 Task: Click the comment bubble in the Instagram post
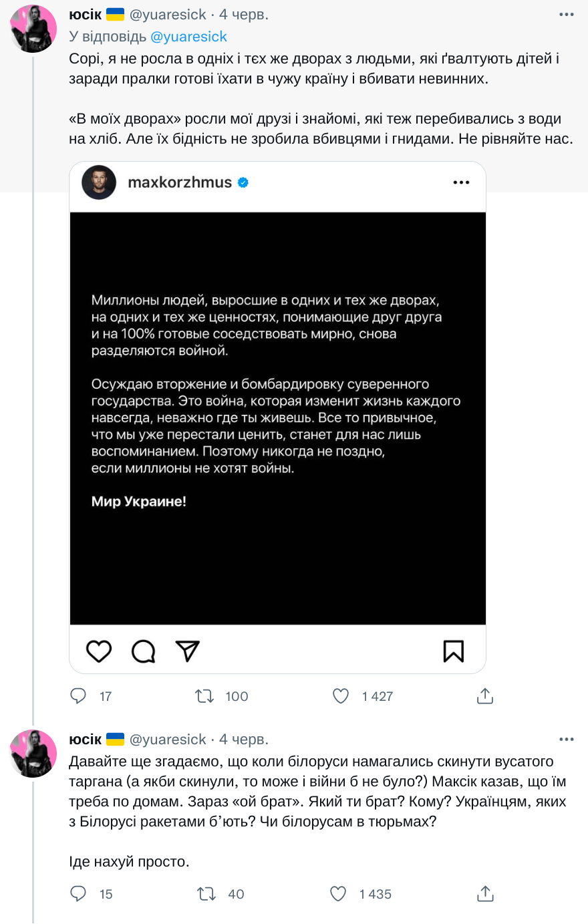tap(143, 651)
